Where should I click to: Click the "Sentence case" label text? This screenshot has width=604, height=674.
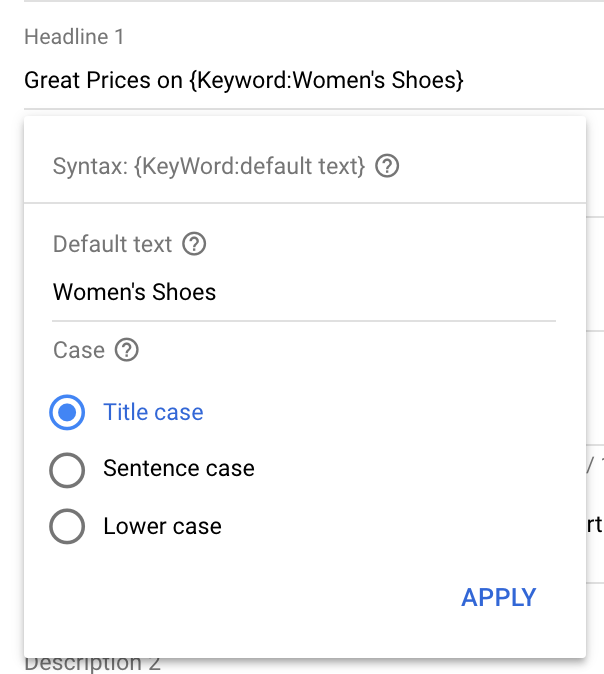(179, 469)
